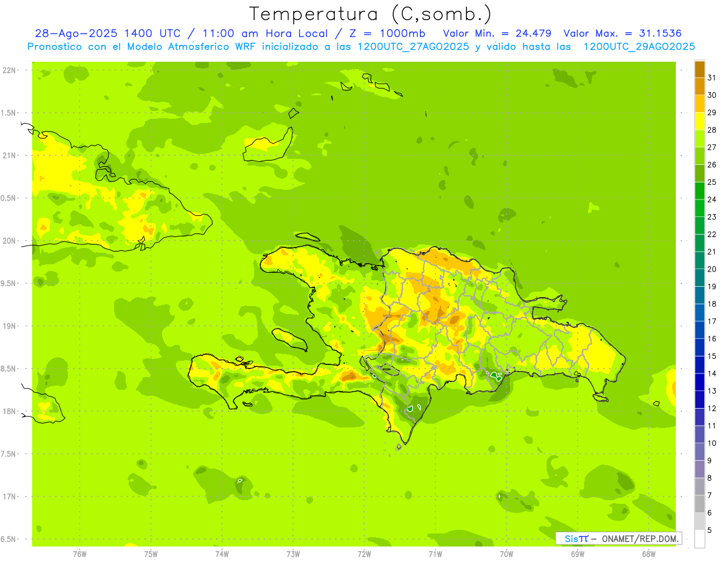
Task: Click the "70W" longitude label
Action: point(507,554)
